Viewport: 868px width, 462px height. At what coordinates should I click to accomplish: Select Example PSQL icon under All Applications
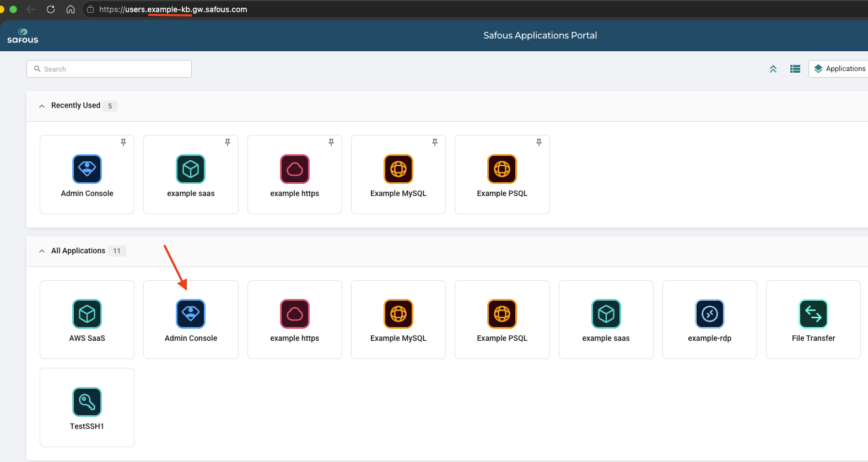502,314
